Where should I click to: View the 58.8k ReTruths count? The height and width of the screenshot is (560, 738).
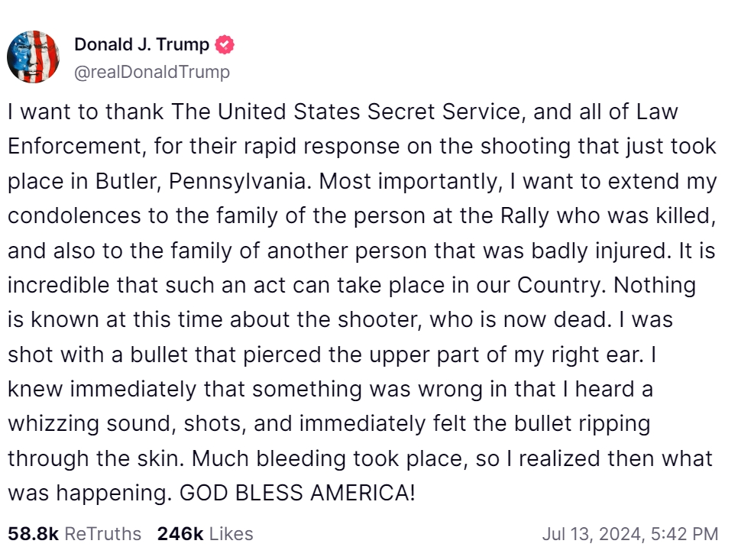click(x=34, y=534)
